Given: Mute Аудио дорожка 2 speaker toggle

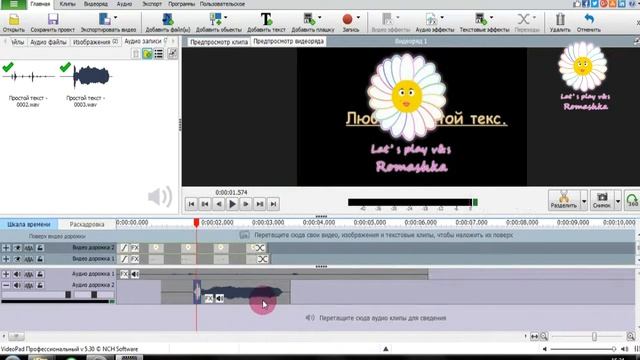Looking at the screenshot, I should click(x=17, y=285).
